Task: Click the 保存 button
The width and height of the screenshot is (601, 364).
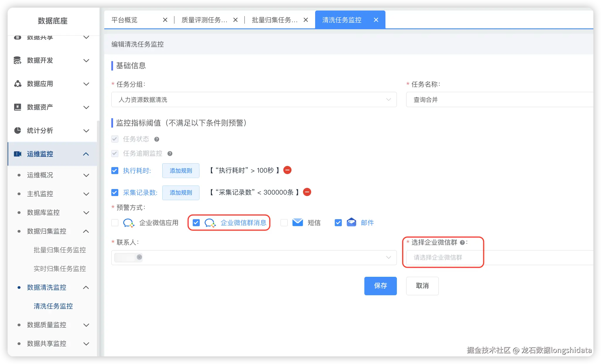Action: [x=380, y=286]
